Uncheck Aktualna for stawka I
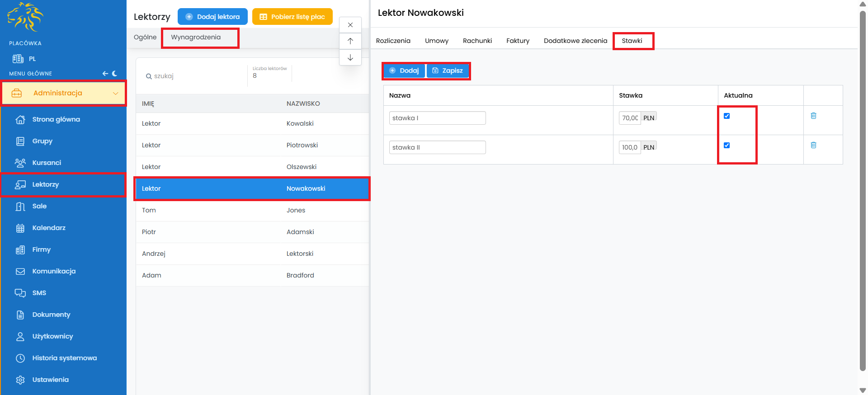This screenshot has height=395, width=868. coord(726,116)
